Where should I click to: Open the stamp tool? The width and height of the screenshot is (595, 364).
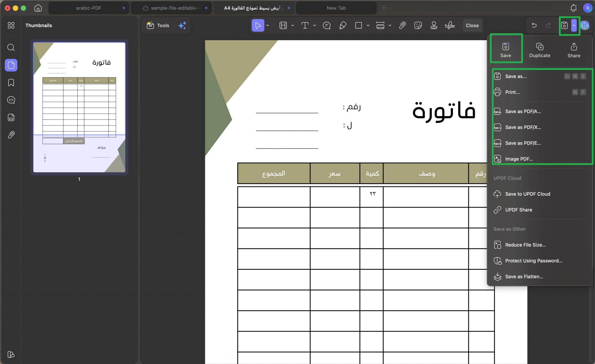(x=434, y=25)
